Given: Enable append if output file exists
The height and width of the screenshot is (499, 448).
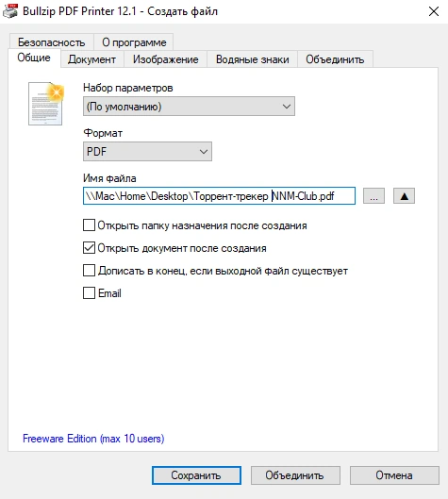Looking at the screenshot, I should tap(89, 270).
